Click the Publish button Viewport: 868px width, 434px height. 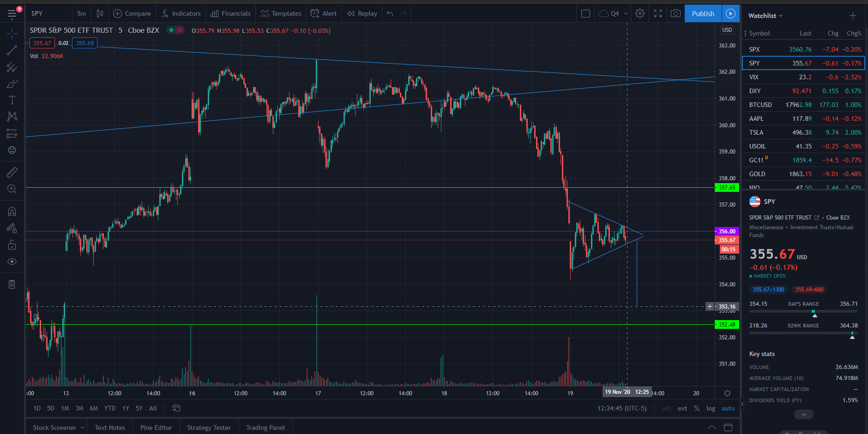pyautogui.click(x=703, y=13)
